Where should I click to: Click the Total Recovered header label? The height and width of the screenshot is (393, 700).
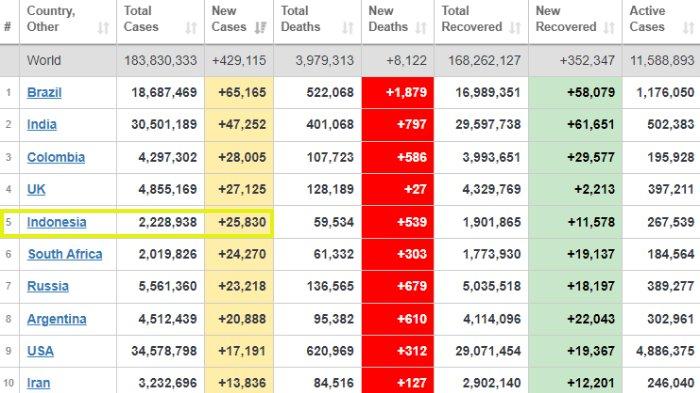click(471, 19)
